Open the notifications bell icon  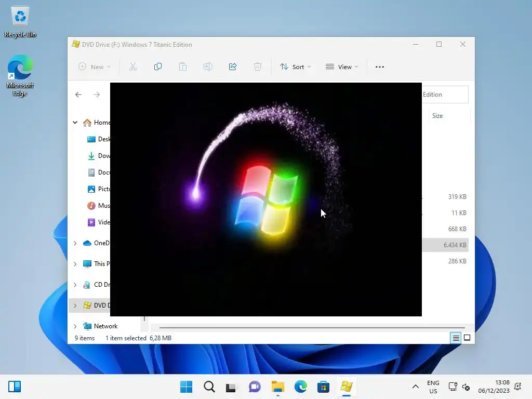click(x=518, y=387)
